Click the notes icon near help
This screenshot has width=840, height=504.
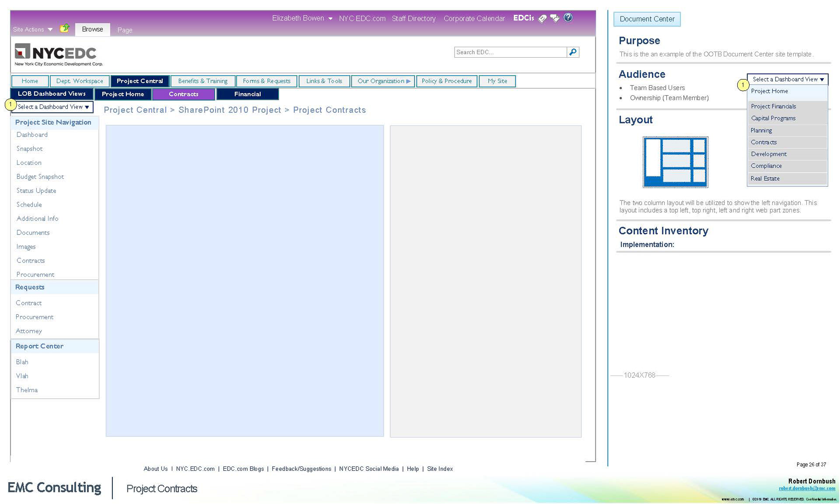click(555, 18)
